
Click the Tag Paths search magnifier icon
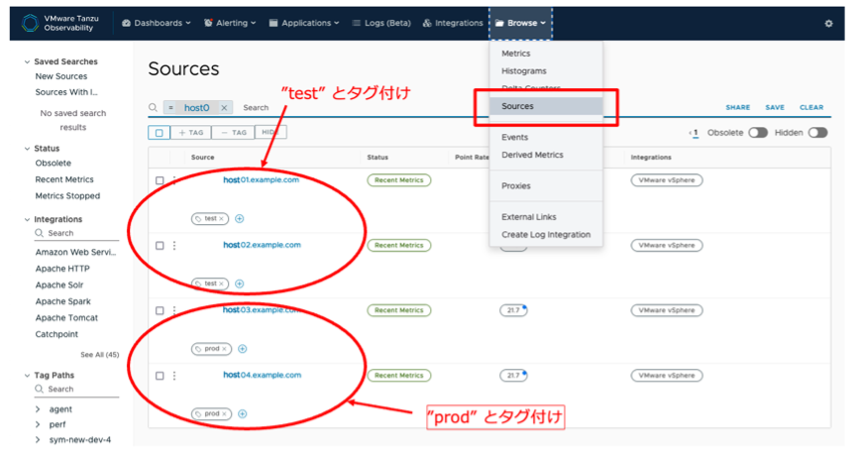(39, 389)
